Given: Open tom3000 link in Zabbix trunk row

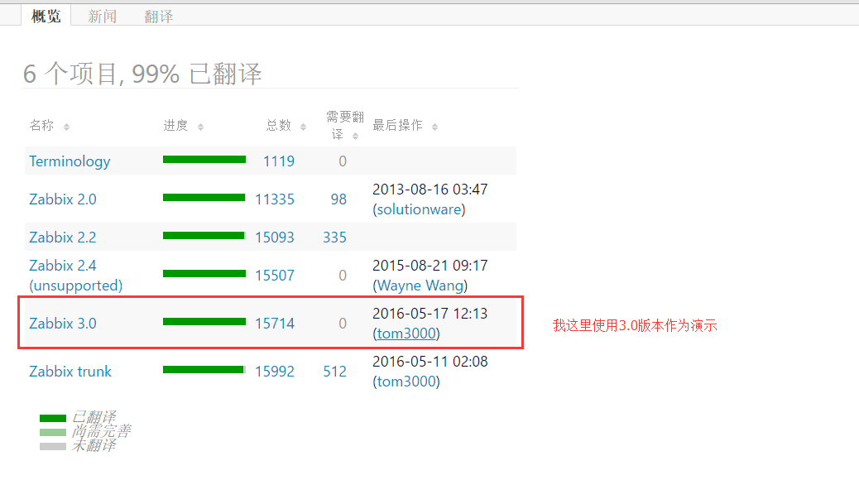Looking at the screenshot, I should click(x=406, y=382).
